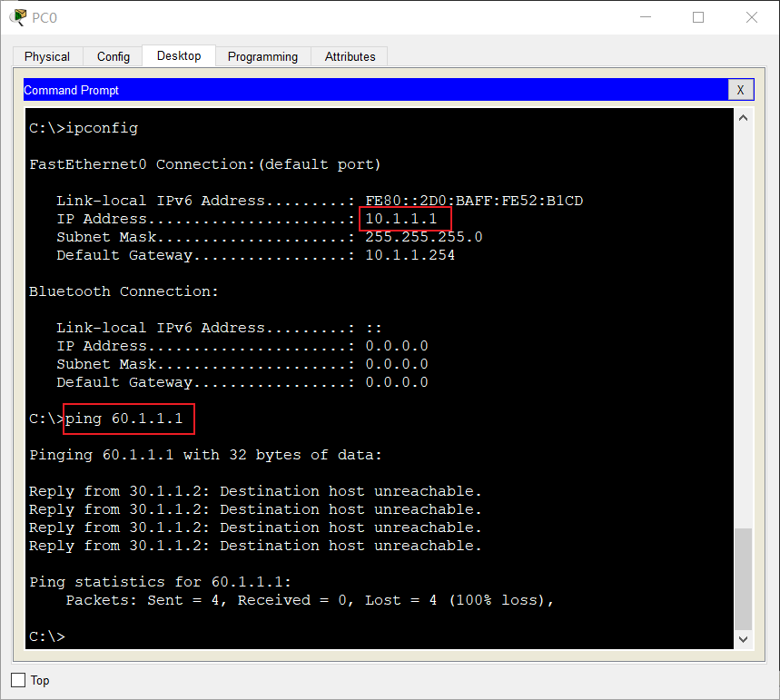The width and height of the screenshot is (780, 700).
Task: Check the Top checkbox
Action: click(18, 680)
